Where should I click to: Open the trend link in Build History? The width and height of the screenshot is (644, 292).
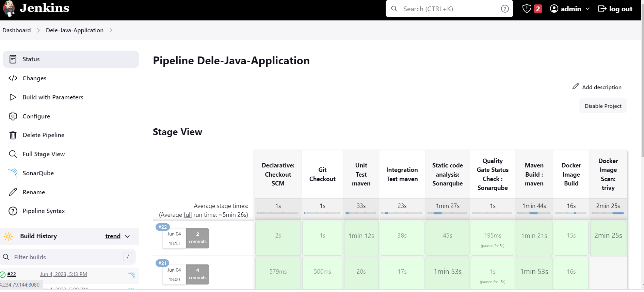click(113, 236)
